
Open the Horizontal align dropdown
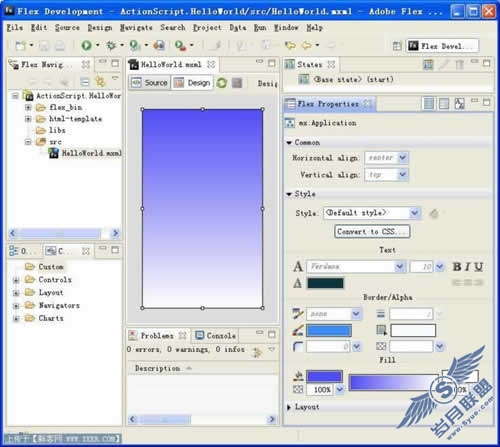pyautogui.click(x=403, y=158)
